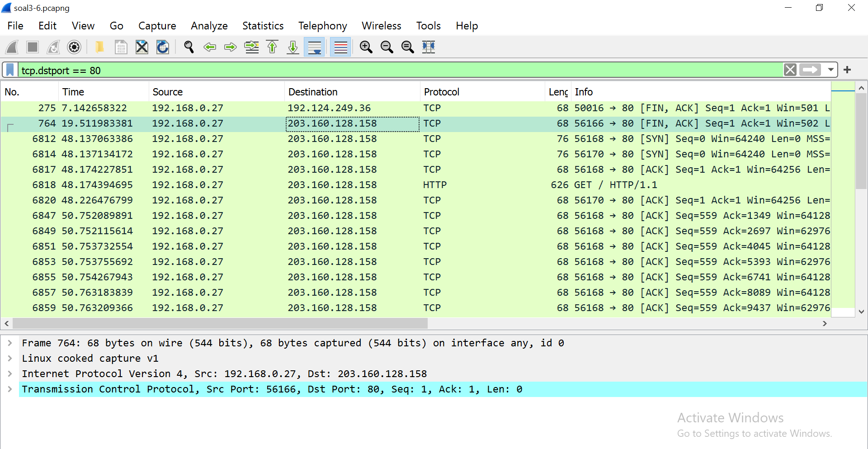Sort by the Time column header

(x=104, y=92)
